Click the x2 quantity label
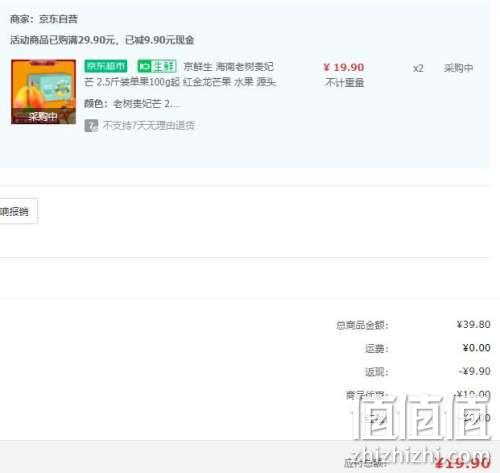 click(418, 68)
